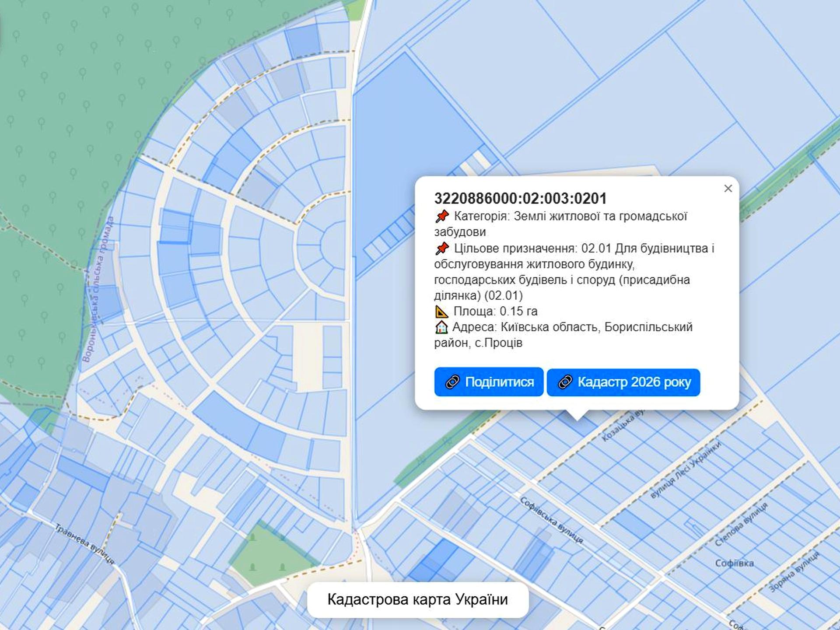
Task: Click cadastral number 3220886000:02:003:0201 heading
Action: pos(520,199)
